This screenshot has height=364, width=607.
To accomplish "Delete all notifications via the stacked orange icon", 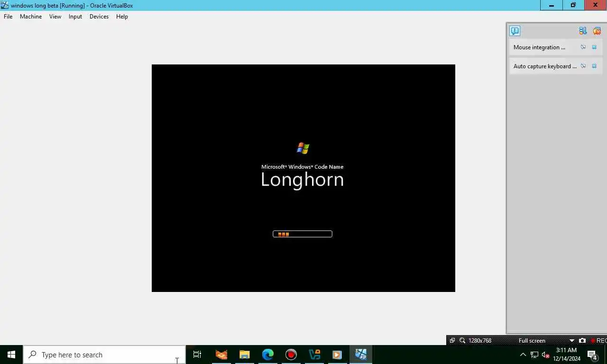I will point(597,31).
